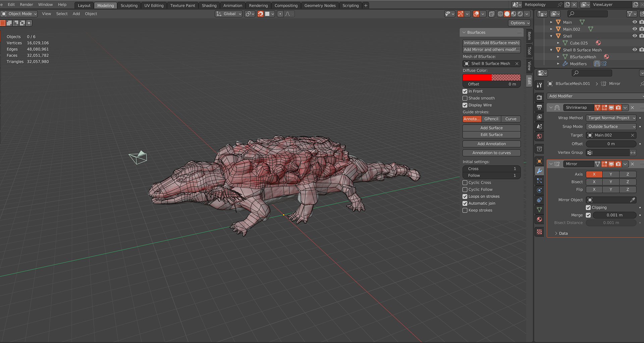Enable the Cyclic Cross checkbox
This screenshot has height=343, width=644.
click(465, 183)
